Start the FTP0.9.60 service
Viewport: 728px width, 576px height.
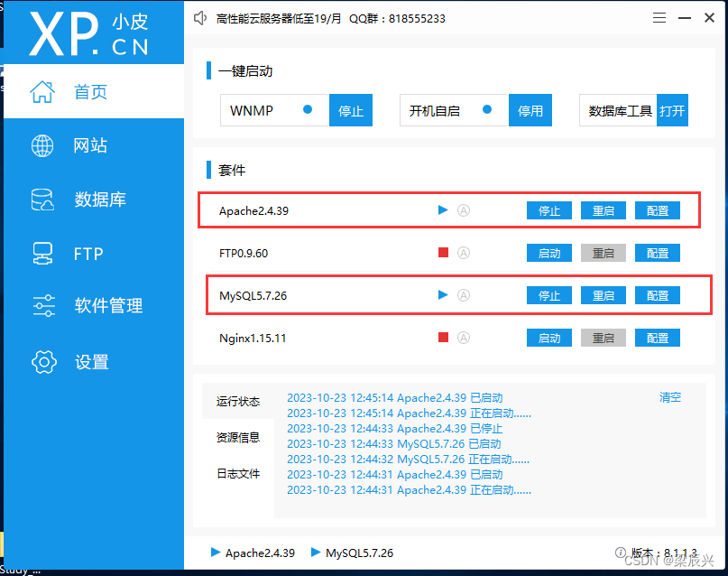[x=549, y=253]
